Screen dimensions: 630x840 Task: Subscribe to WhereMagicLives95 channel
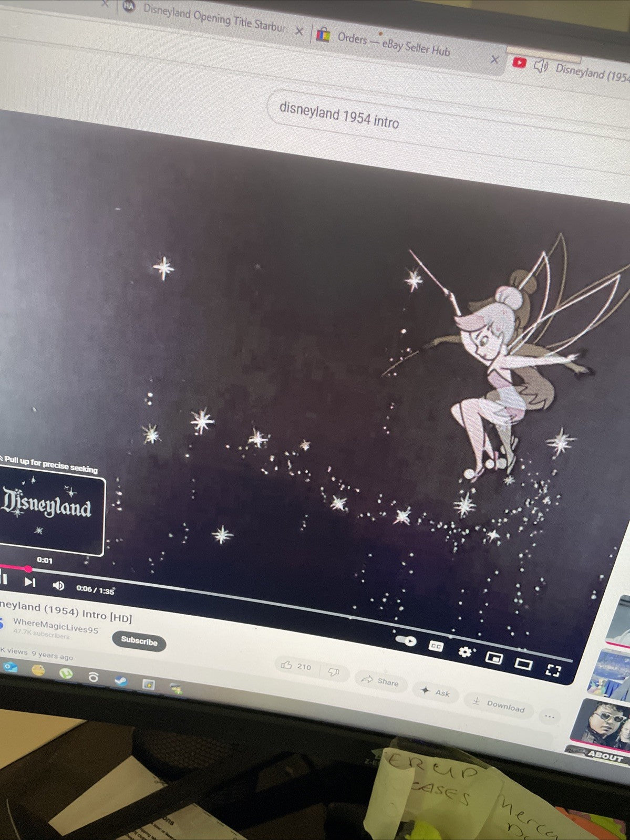point(139,641)
